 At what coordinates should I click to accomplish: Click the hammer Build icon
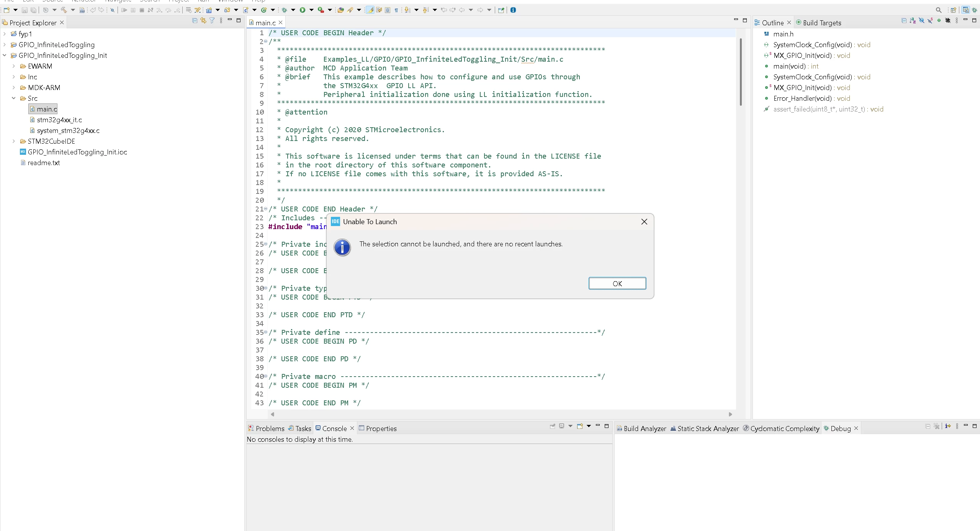pyautogui.click(x=64, y=10)
